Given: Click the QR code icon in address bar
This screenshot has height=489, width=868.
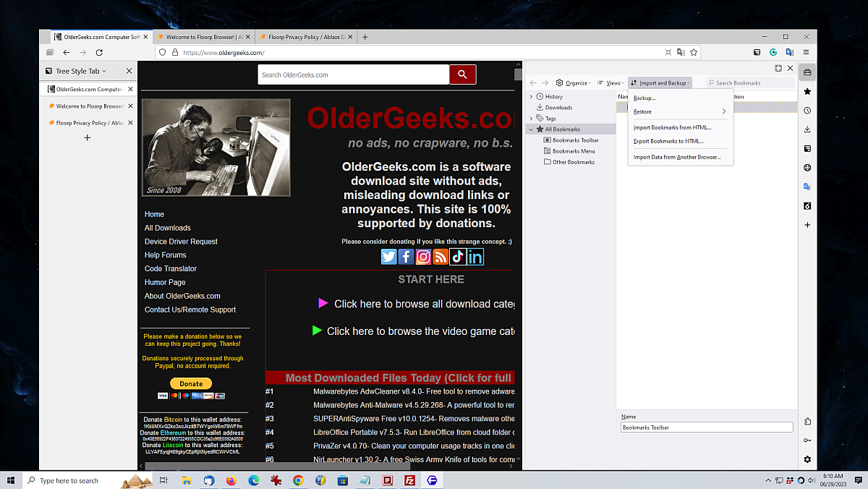Looking at the screenshot, I should pos(668,52).
